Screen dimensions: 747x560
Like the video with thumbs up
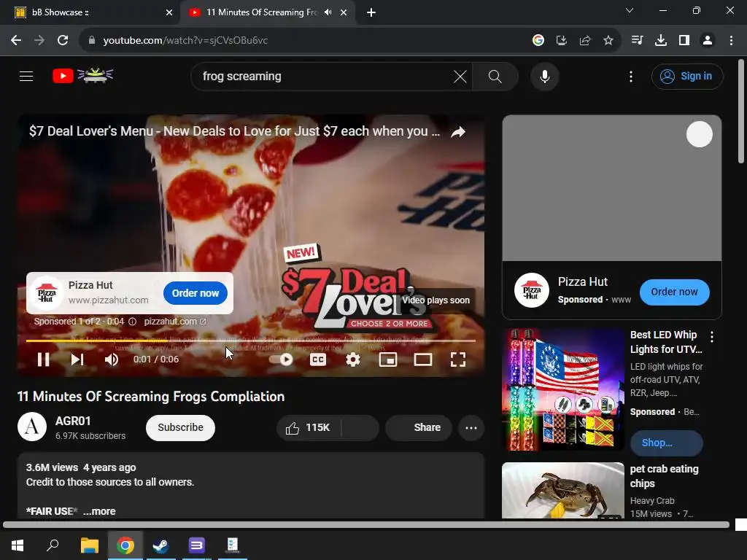pyautogui.click(x=309, y=427)
